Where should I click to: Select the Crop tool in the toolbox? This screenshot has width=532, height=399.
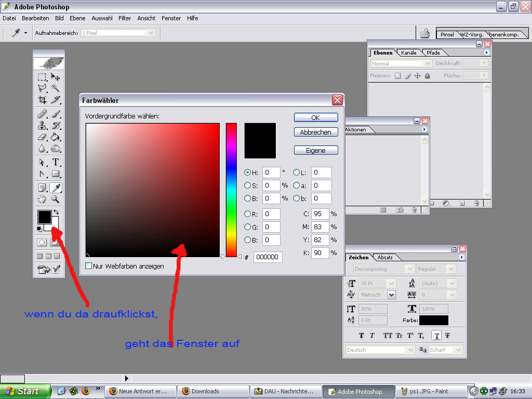42,100
